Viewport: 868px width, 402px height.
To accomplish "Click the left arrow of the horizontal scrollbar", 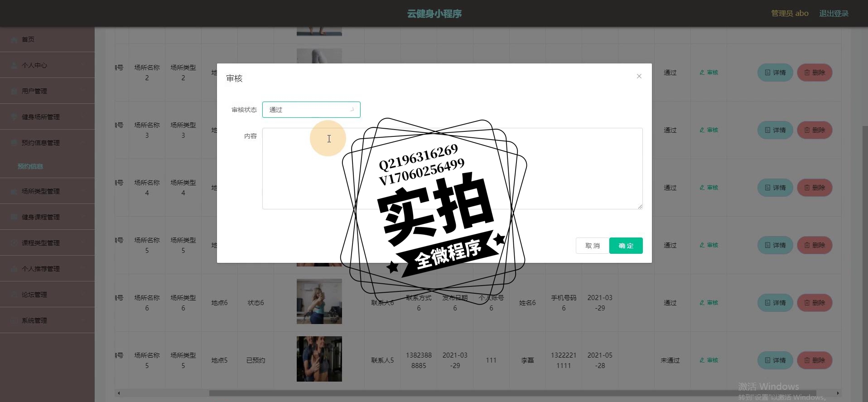I will (119, 393).
